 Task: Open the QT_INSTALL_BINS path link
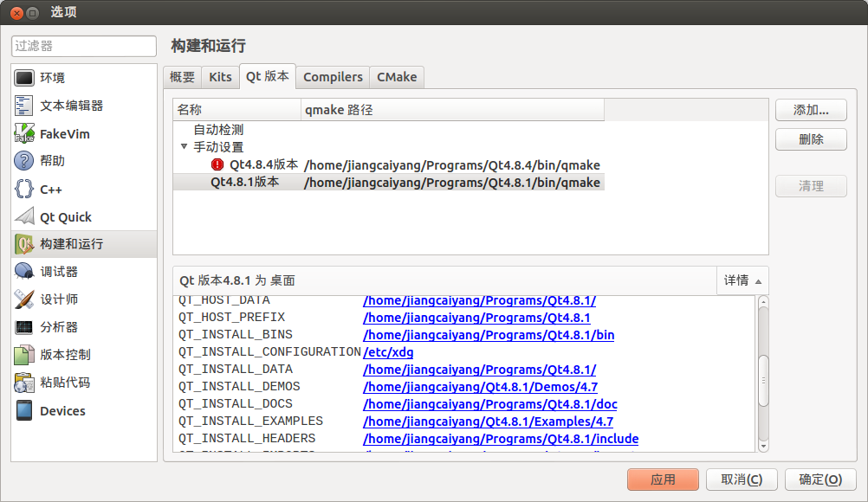point(489,334)
